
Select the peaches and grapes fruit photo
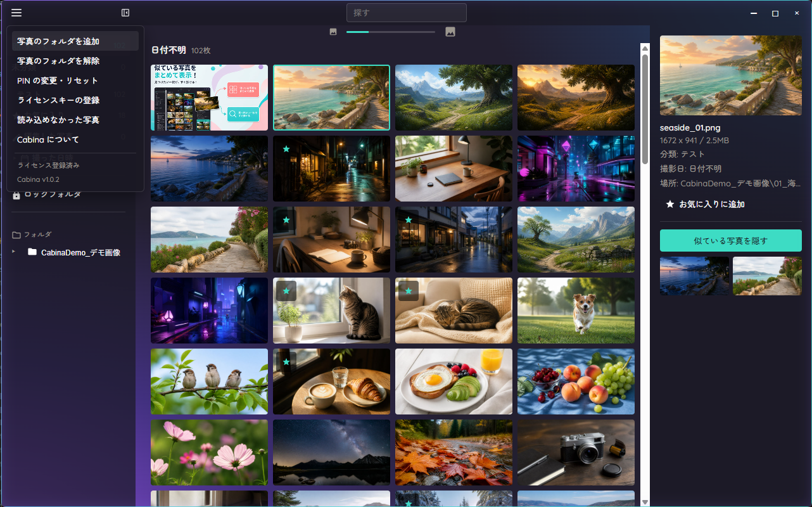576,382
